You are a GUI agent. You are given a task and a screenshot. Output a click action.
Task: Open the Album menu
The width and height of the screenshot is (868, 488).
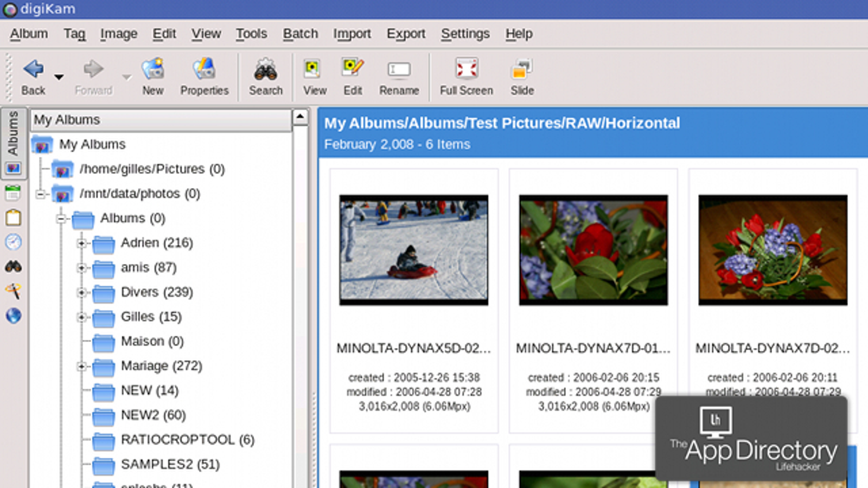pyautogui.click(x=29, y=34)
